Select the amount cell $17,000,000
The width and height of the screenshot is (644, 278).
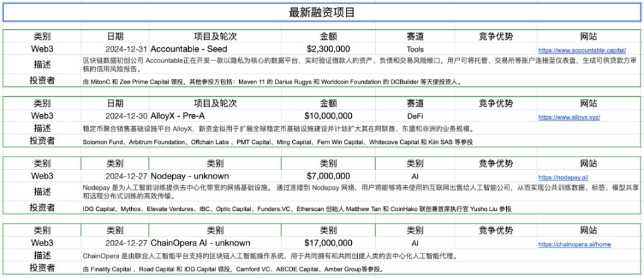click(x=328, y=243)
